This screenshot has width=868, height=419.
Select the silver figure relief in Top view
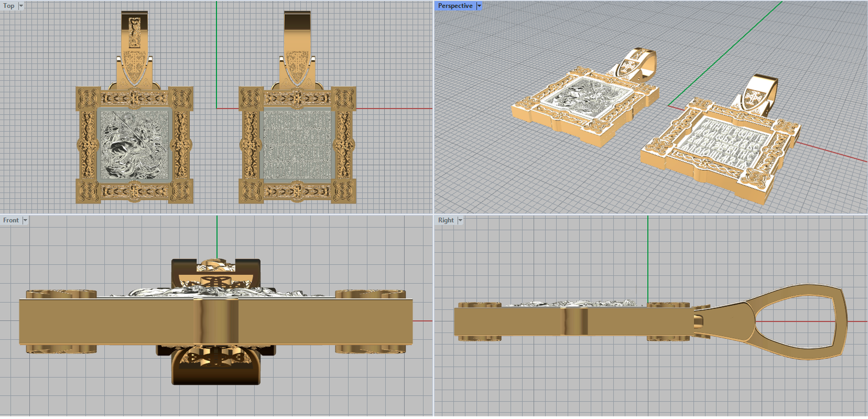(x=134, y=144)
